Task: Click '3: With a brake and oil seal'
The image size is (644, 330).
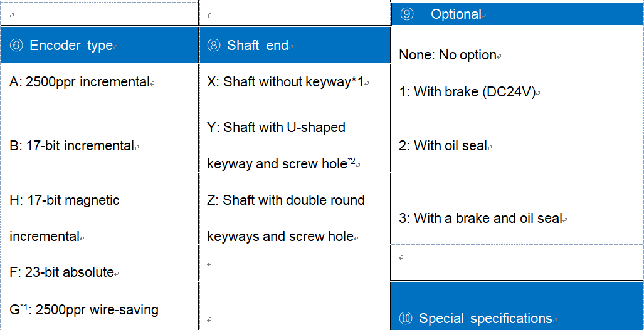Action: click(480, 219)
